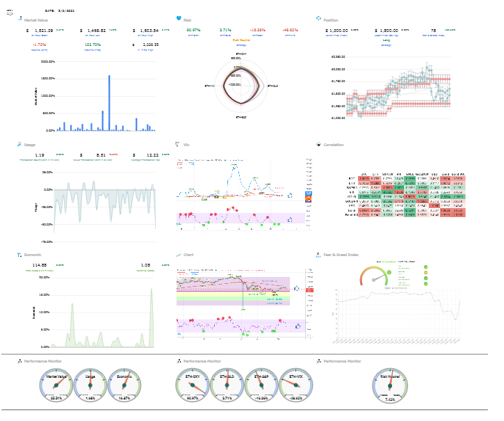Click the -1.70% returns value
The image size is (504, 421).
[x=39, y=45]
